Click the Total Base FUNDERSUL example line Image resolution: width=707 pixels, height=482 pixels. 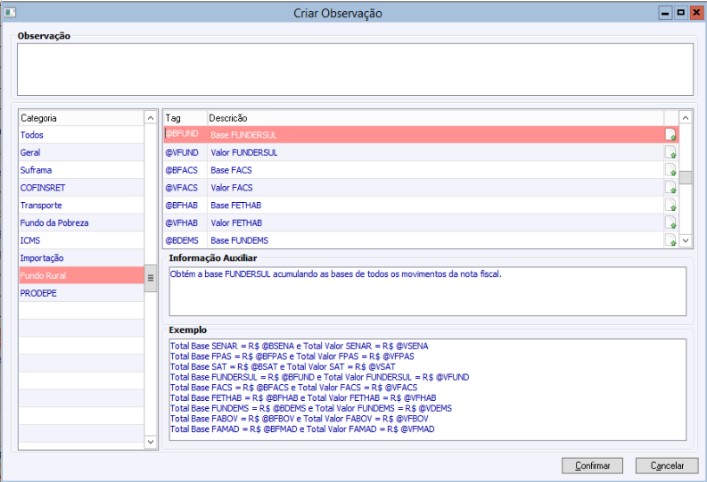click(x=320, y=377)
